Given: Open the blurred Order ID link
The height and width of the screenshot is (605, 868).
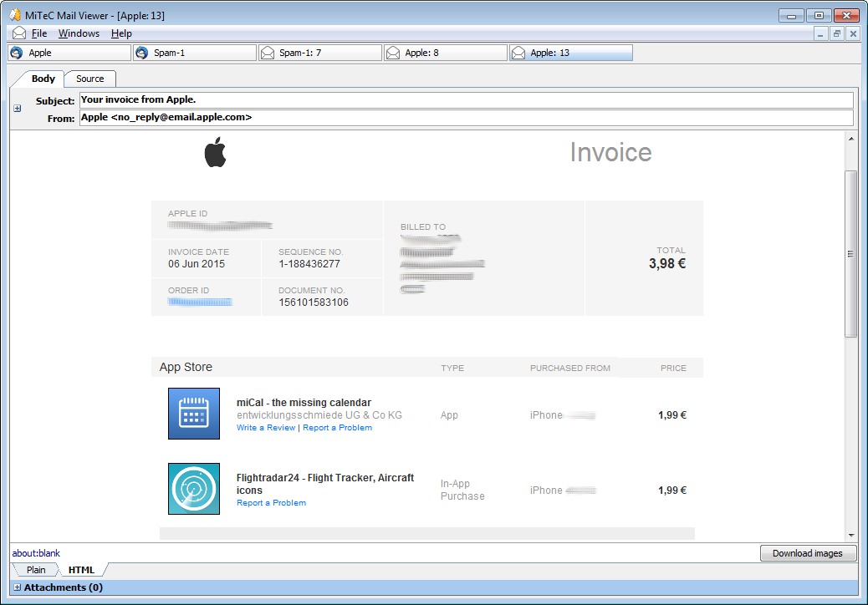Looking at the screenshot, I should pyautogui.click(x=200, y=302).
